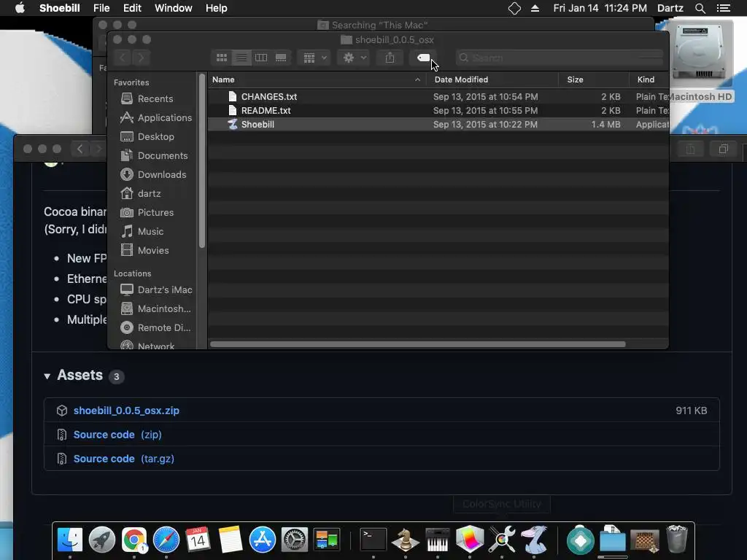Click the Share toolbar button
Viewport: 747px width, 560px height.
coord(390,58)
